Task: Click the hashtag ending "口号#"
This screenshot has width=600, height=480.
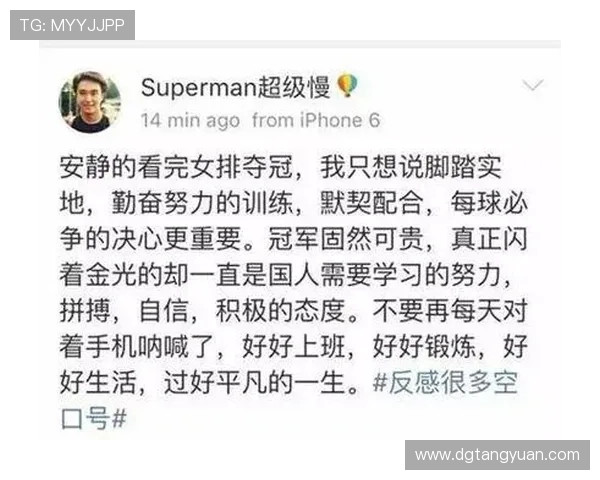Action: coord(93,418)
